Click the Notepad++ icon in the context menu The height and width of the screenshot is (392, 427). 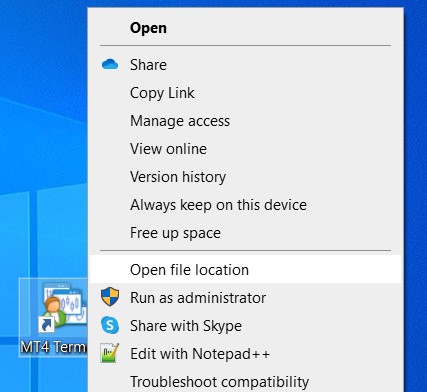110,353
